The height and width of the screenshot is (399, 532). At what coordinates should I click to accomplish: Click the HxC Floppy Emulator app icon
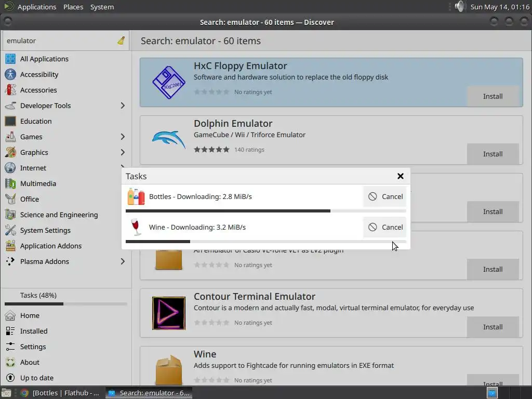click(169, 83)
